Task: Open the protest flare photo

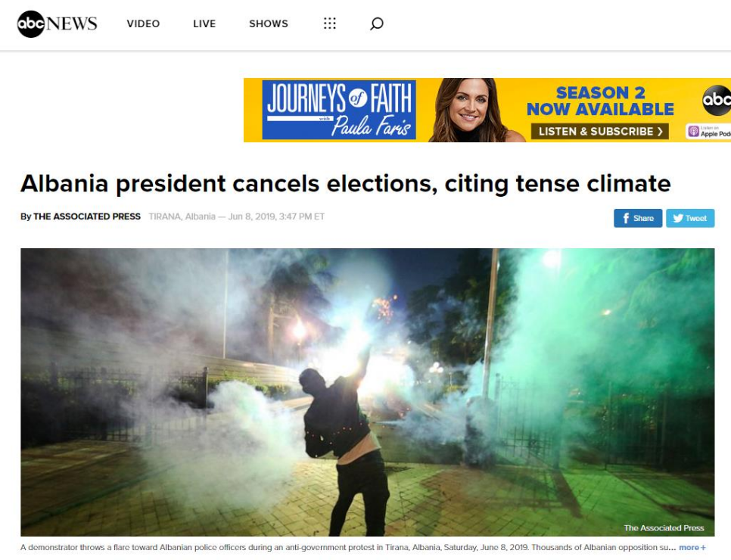Action: [367, 392]
